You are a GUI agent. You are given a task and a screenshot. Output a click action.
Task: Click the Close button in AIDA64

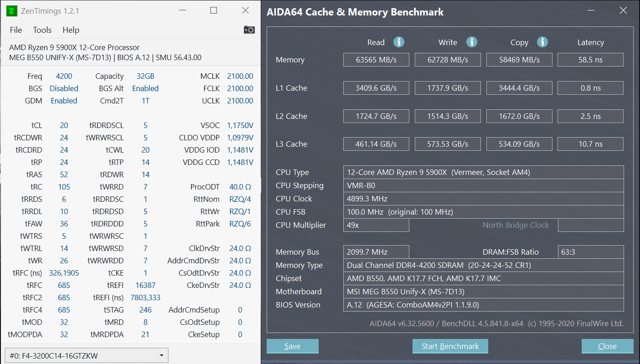(x=607, y=346)
